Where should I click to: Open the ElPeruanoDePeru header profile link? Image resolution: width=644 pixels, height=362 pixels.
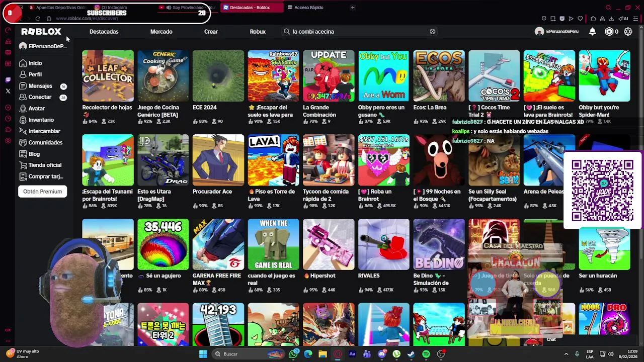[556, 32]
